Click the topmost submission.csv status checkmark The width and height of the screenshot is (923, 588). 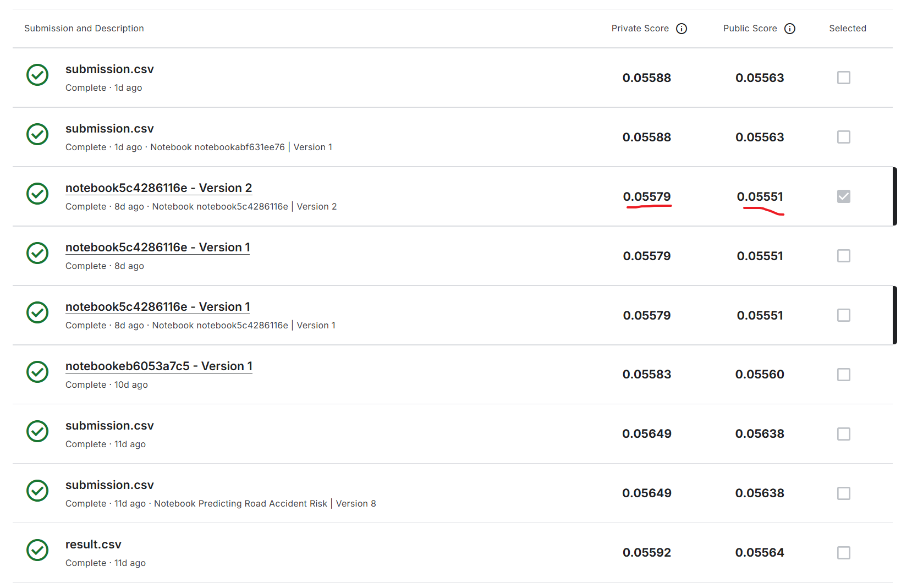coord(37,75)
